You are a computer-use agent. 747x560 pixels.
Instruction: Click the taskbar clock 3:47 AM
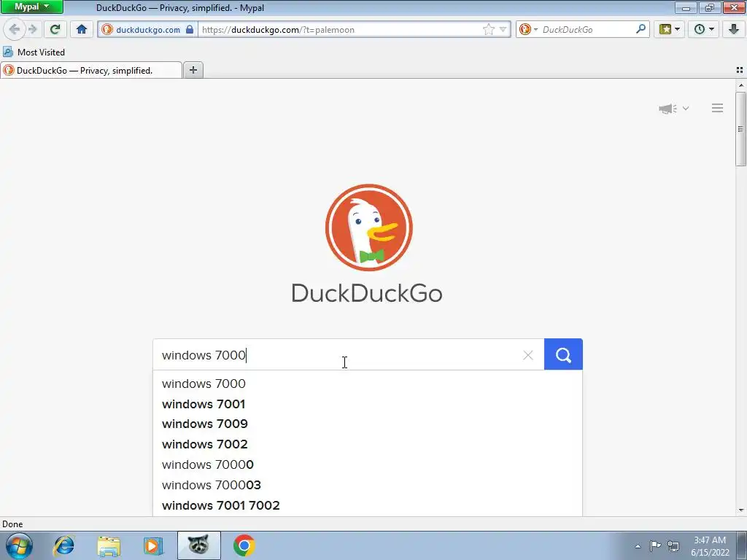pos(710,546)
